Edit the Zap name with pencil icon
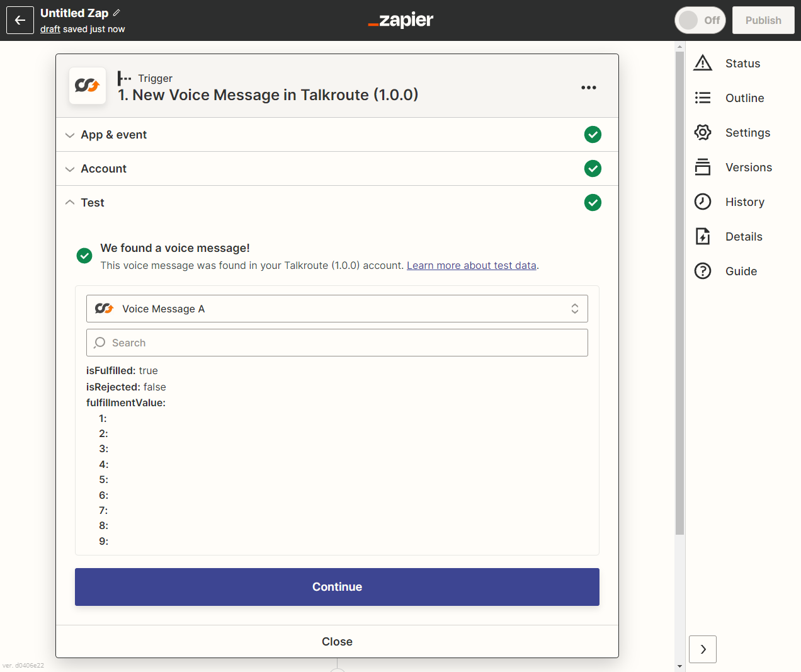Image resolution: width=801 pixels, height=672 pixels. point(117,13)
